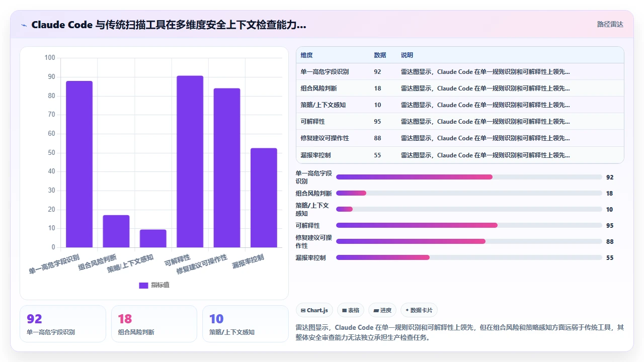Click y-axis label 50

point(51,153)
